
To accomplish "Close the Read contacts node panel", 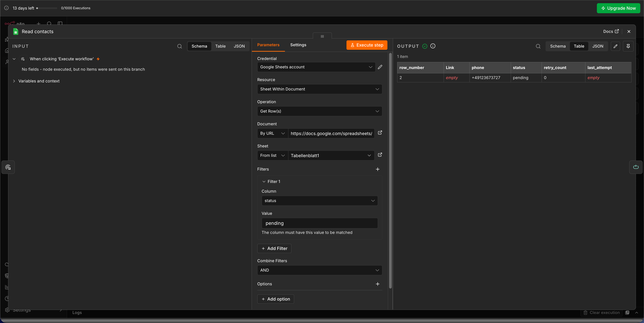I will [x=629, y=31].
